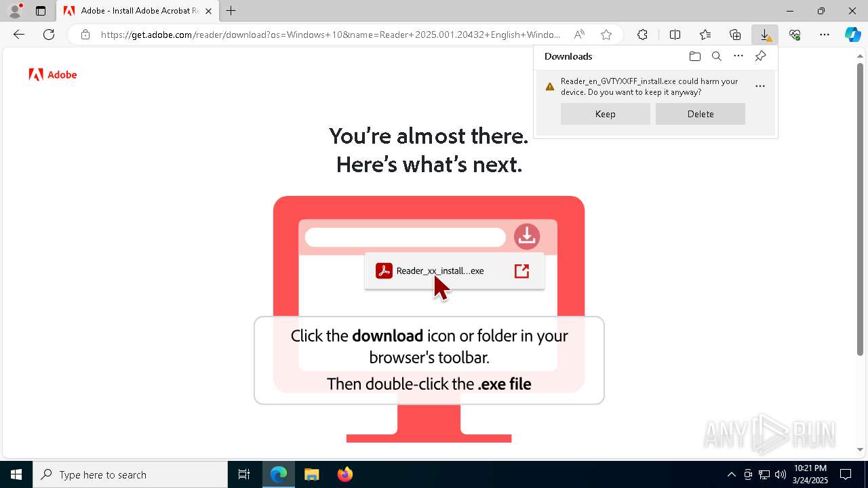Open more actions for Reader installer download
The height and width of the screenshot is (488, 868).
point(760,86)
